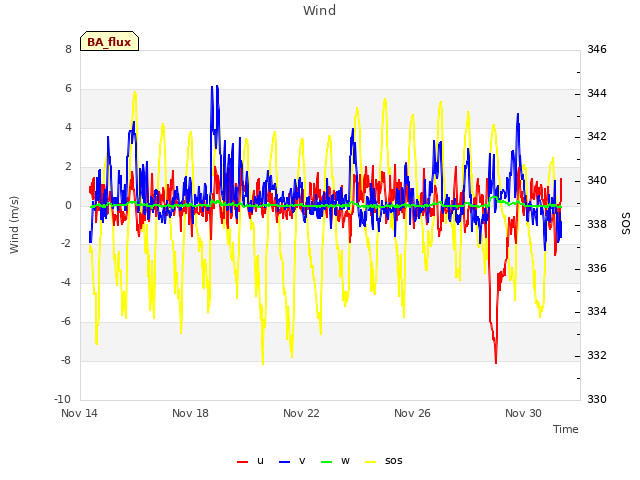640x480 pixels.
Task: Click the right-hand "sos" axis label
Action: click(x=626, y=224)
